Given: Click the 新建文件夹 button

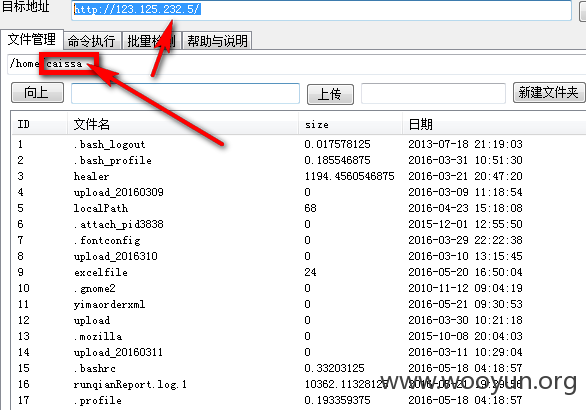Looking at the screenshot, I should pos(549,92).
